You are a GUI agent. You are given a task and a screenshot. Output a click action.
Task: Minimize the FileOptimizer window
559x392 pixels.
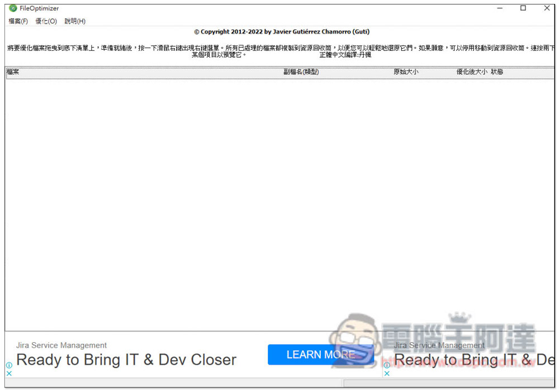tap(499, 8)
